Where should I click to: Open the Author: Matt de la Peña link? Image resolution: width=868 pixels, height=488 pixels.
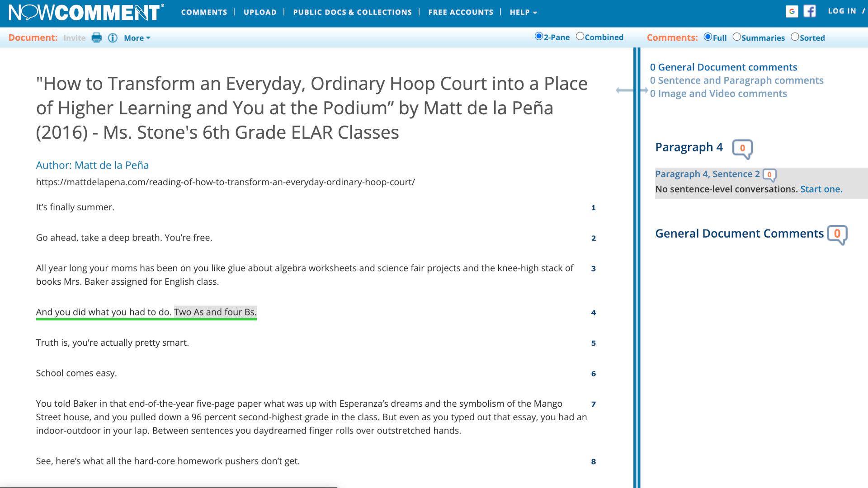tap(92, 165)
